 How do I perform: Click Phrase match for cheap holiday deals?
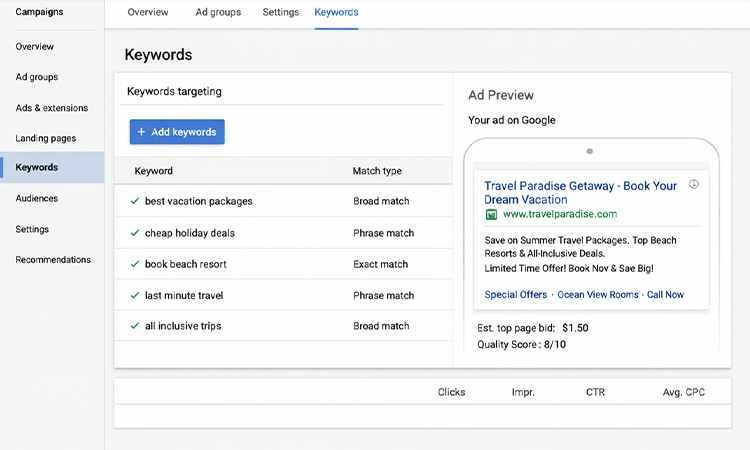tap(384, 233)
